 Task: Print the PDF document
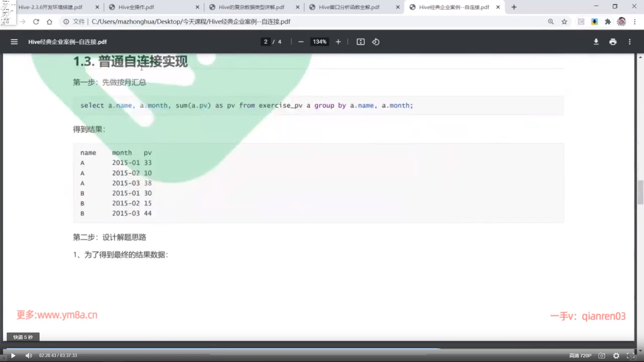point(613,42)
